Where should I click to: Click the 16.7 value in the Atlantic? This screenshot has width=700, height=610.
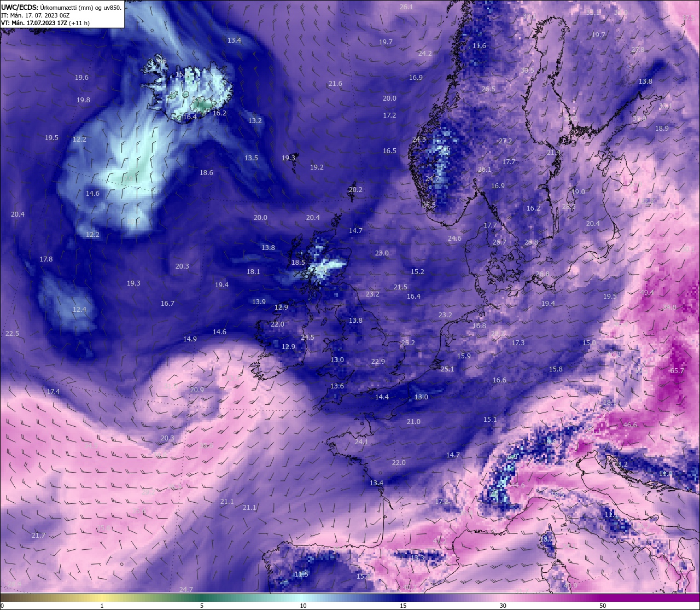167,304
